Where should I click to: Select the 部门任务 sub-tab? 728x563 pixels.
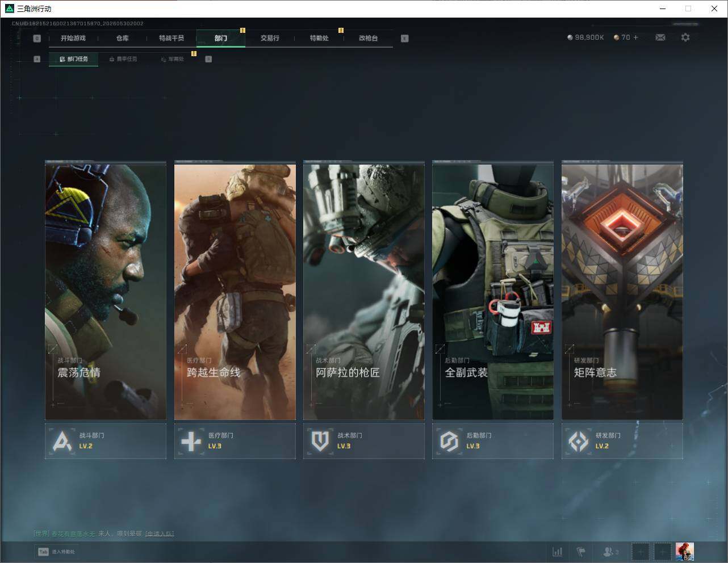click(x=74, y=59)
